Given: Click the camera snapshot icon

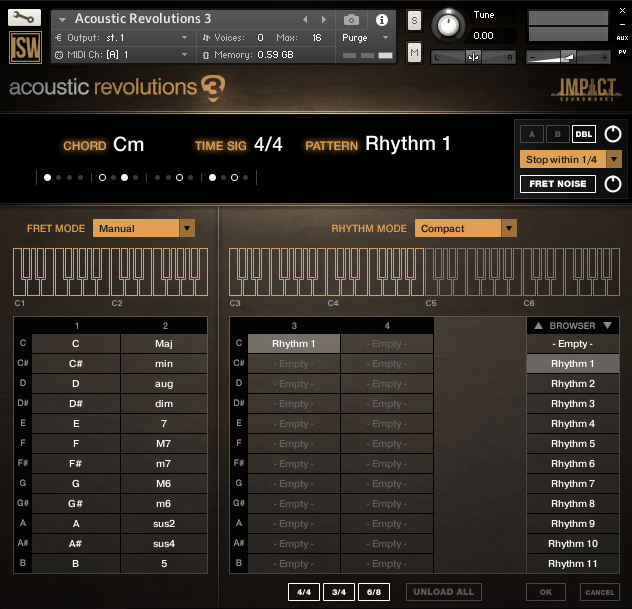Looking at the screenshot, I should click(351, 19).
